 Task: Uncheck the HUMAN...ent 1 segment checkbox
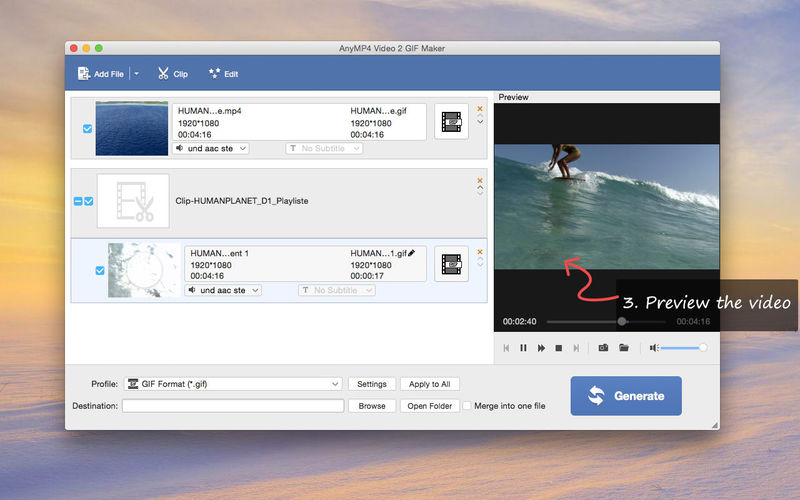pos(100,270)
